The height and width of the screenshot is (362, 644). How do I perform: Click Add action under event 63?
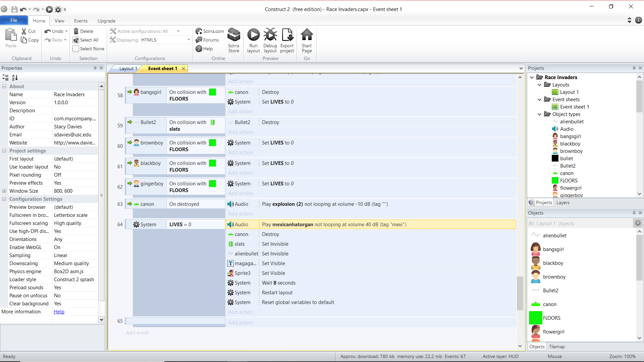240,214
